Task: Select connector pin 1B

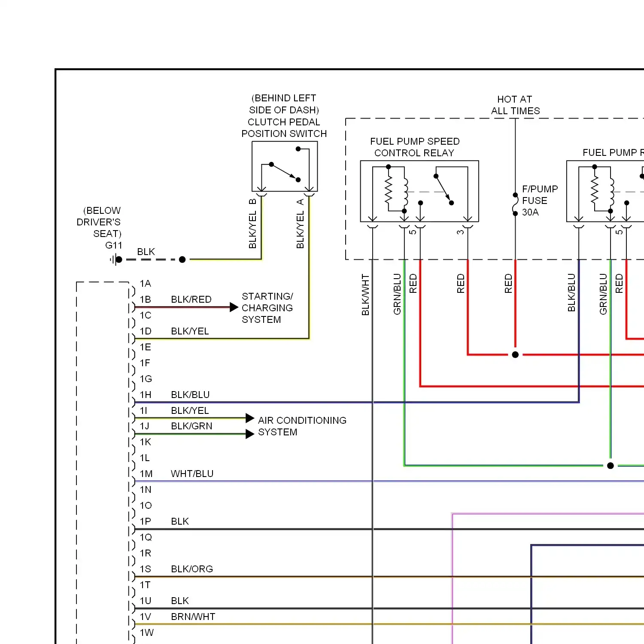Action: click(x=146, y=299)
